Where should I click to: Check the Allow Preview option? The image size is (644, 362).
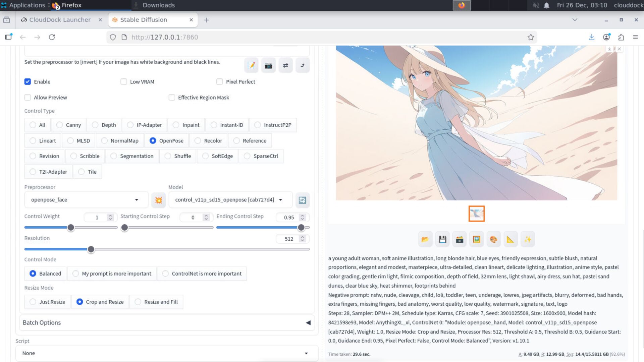click(x=28, y=98)
